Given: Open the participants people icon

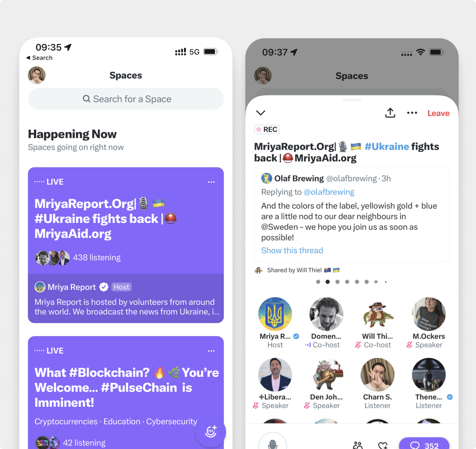Looking at the screenshot, I should pos(358,445).
